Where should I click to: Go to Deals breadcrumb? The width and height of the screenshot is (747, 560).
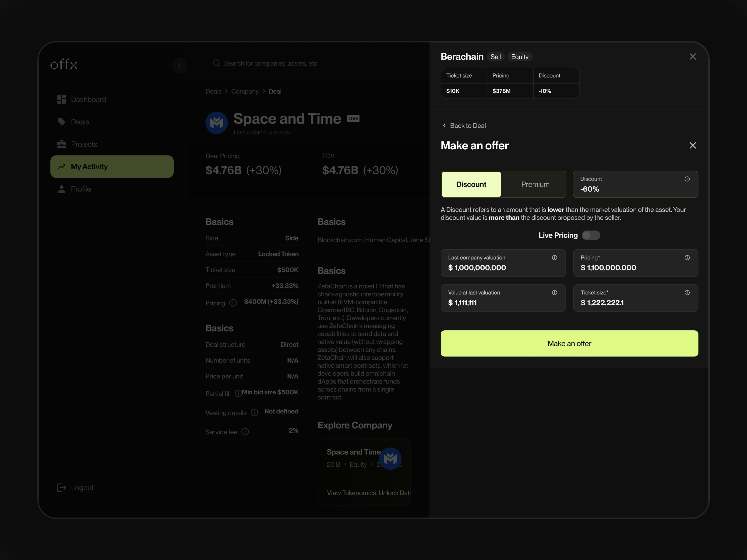click(x=213, y=91)
